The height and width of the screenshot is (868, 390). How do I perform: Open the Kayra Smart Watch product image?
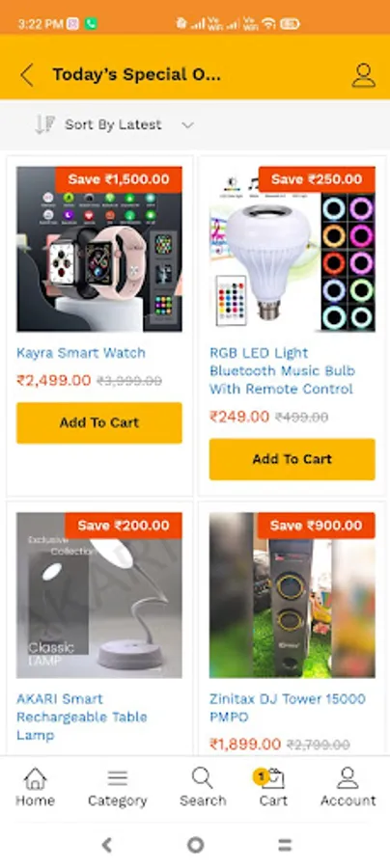click(x=99, y=249)
